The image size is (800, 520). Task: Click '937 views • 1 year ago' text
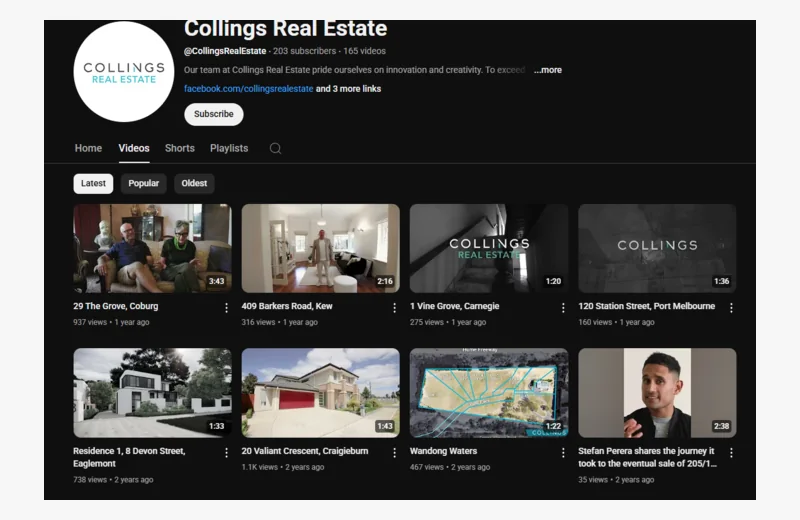coord(111,323)
